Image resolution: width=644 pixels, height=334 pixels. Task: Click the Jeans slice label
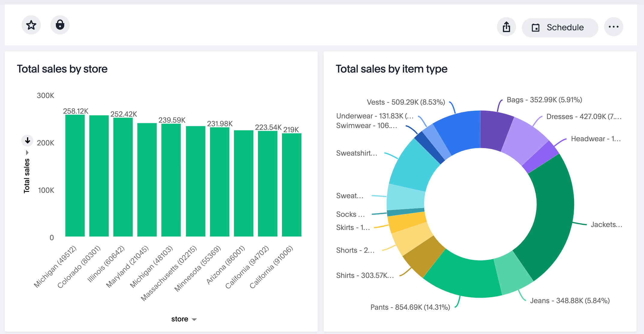(x=570, y=301)
